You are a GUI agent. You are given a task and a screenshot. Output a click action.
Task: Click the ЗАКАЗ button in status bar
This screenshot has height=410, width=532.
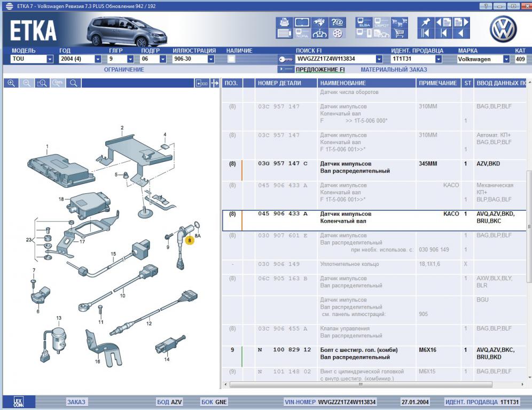pyautogui.click(x=76, y=402)
